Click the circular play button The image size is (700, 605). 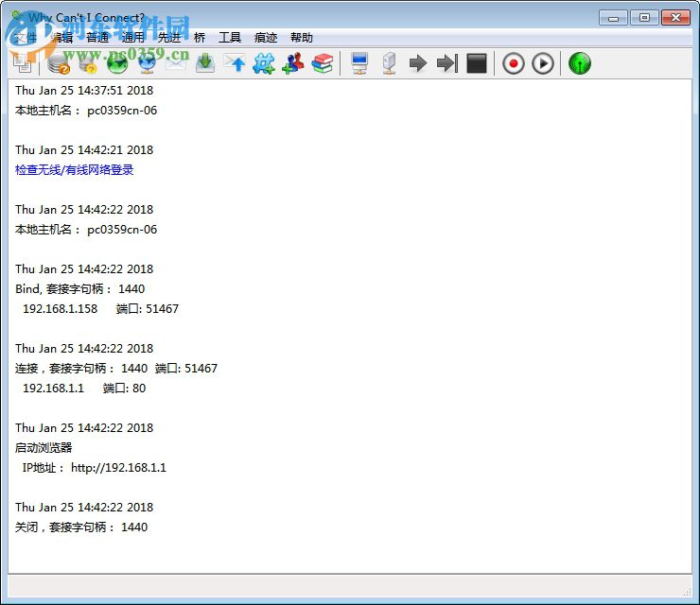click(x=543, y=63)
